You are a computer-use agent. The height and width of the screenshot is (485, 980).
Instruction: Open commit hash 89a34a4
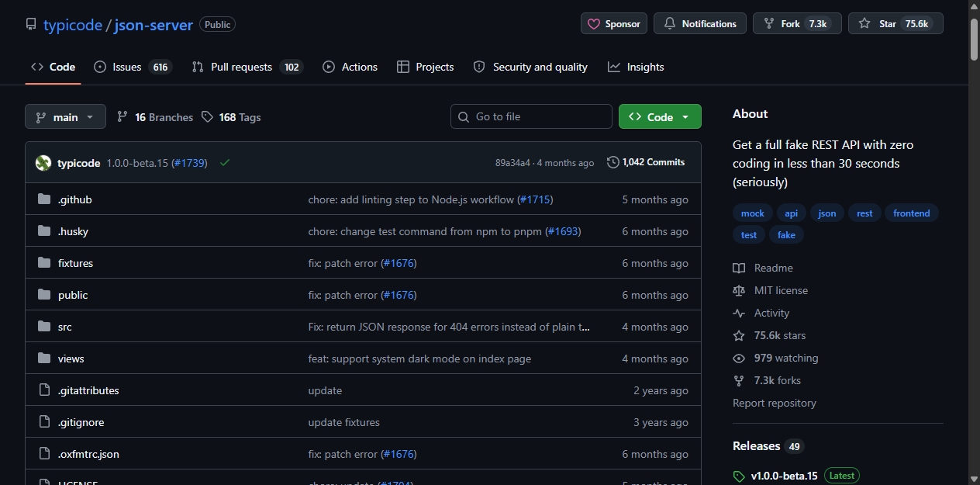pos(512,163)
